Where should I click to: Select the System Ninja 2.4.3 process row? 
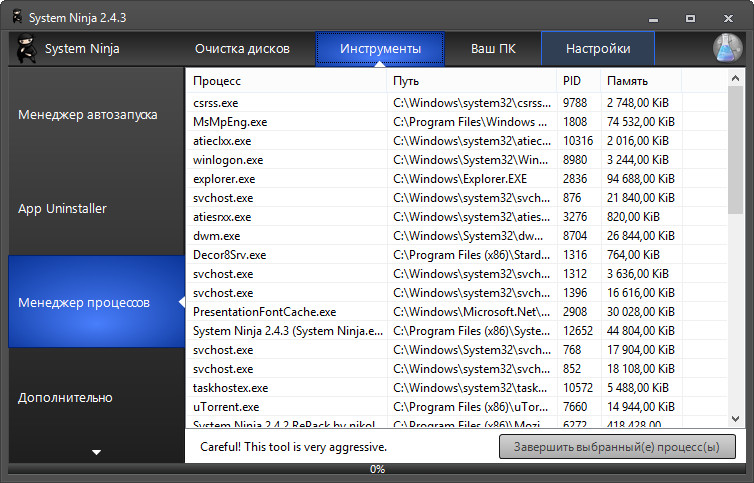456,331
